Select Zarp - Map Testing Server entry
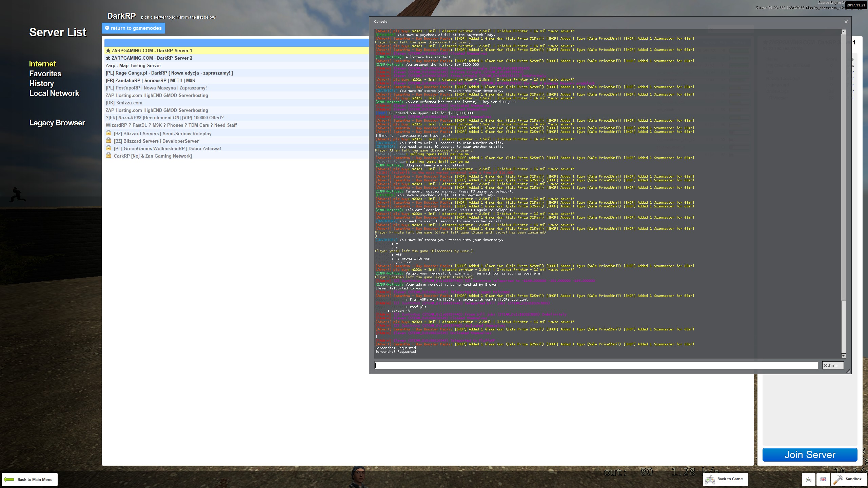The image size is (868, 488). pos(237,65)
